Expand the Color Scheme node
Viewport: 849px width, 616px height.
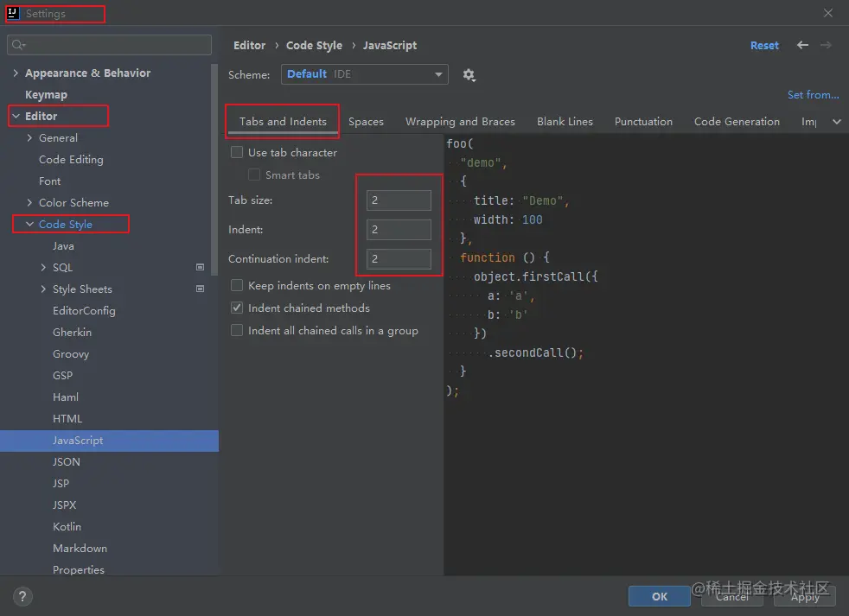point(29,202)
